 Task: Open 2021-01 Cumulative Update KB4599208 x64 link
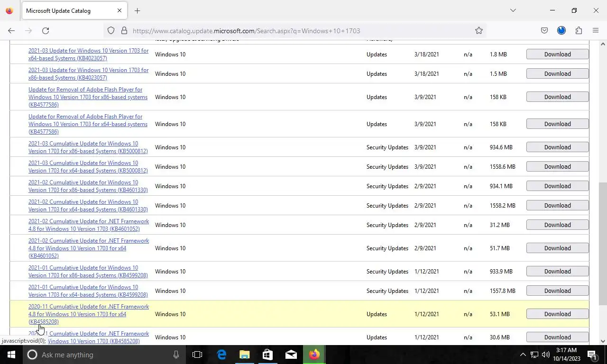click(88, 291)
